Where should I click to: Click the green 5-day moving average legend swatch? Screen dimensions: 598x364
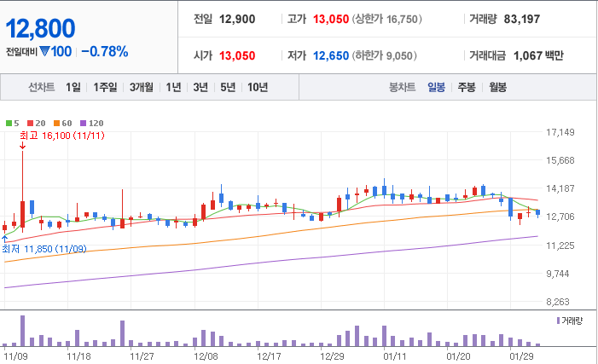(x=9, y=123)
